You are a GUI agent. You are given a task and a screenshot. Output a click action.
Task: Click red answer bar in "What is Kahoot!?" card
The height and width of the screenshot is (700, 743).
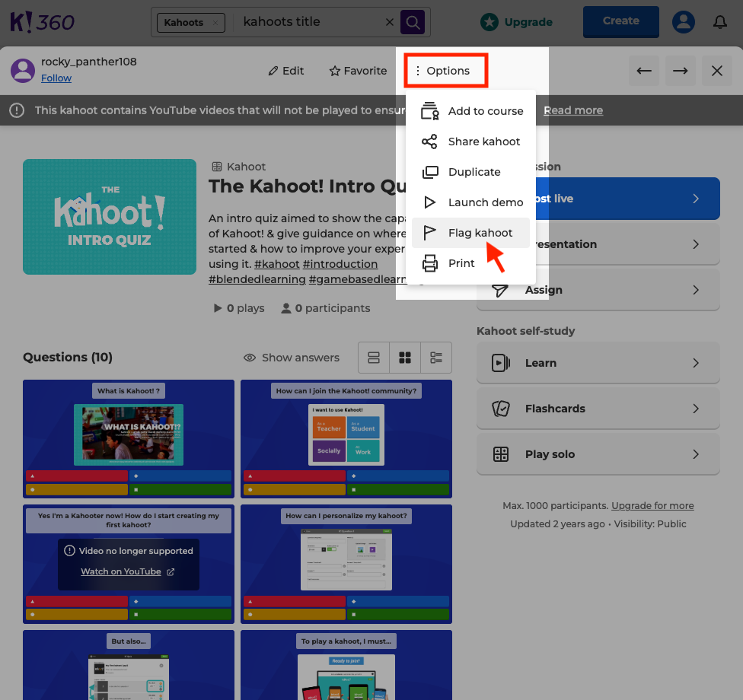point(77,476)
